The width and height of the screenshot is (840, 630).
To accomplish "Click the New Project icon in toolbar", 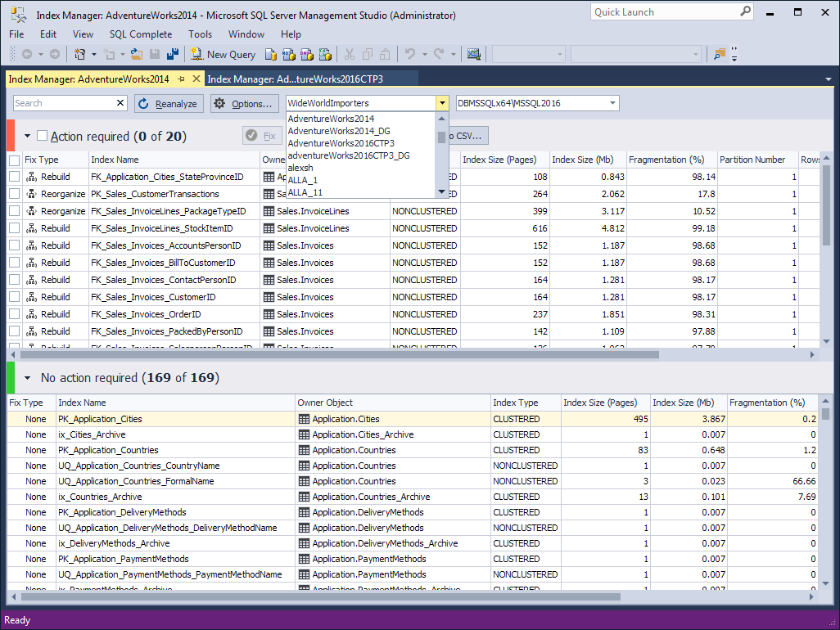I will tap(79, 54).
